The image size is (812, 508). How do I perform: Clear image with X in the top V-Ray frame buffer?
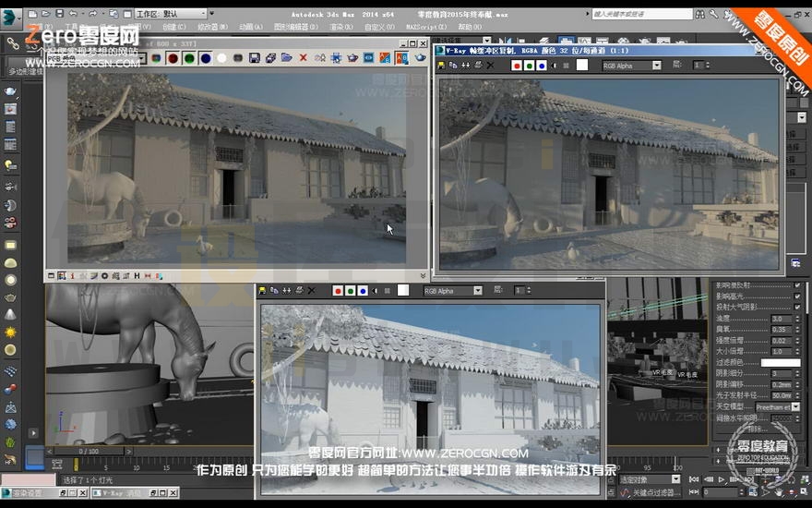point(490,66)
